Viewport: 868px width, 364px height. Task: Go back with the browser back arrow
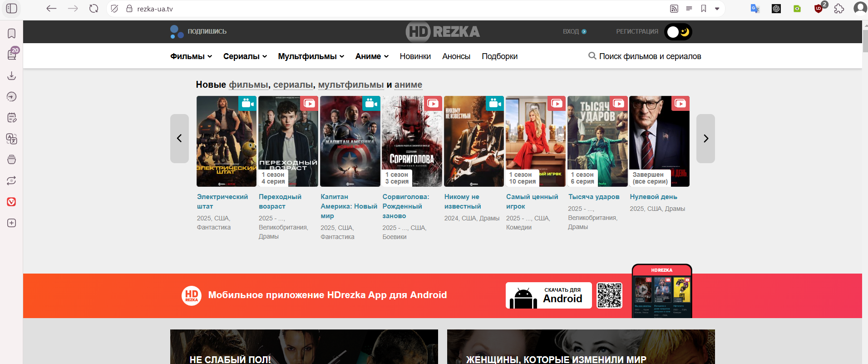51,9
